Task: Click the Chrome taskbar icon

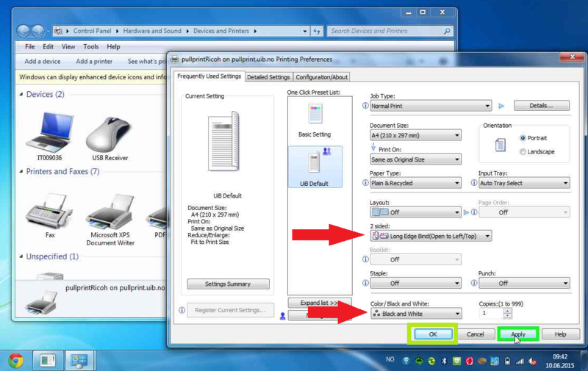Action: [x=15, y=361]
